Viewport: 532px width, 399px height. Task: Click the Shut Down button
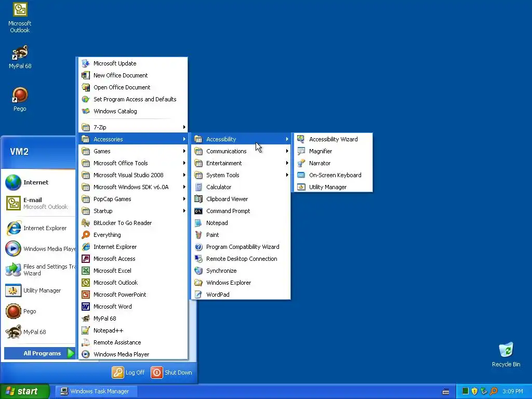tap(171, 373)
